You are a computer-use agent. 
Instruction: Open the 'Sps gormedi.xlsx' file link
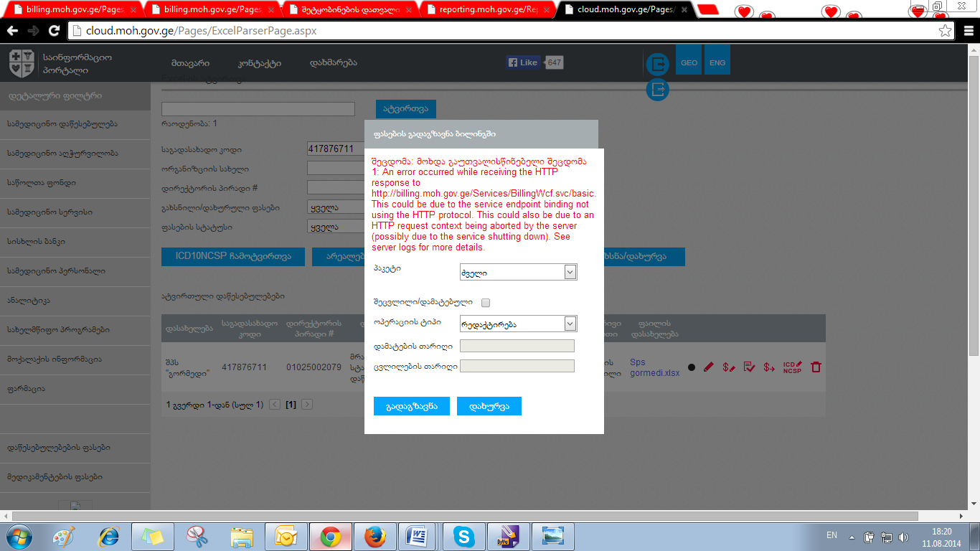654,367
